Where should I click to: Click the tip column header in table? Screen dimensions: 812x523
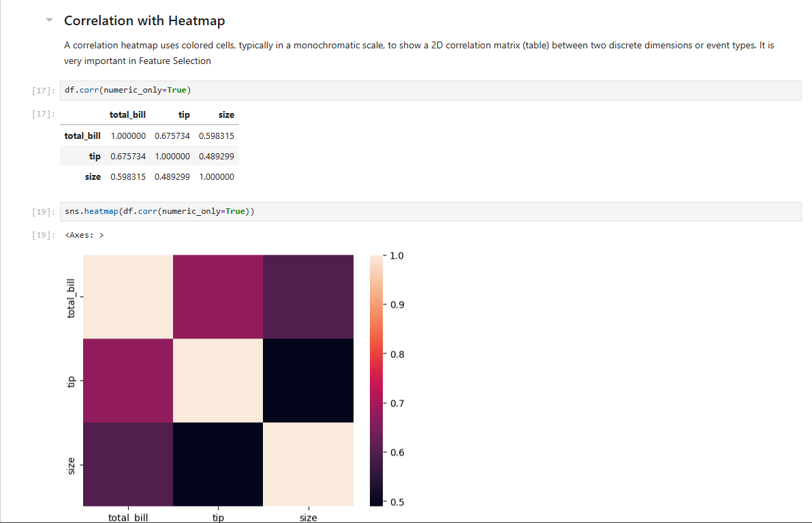[x=184, y=114]
